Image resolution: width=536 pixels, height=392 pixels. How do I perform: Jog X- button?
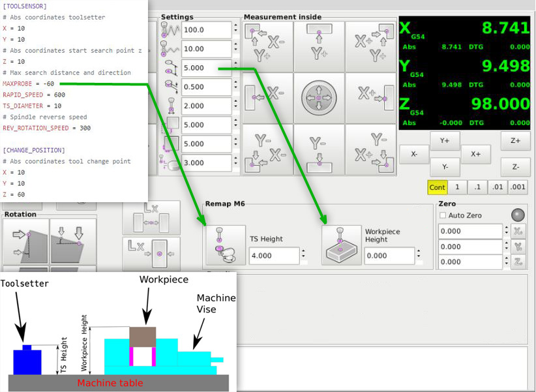coord(414,154)
